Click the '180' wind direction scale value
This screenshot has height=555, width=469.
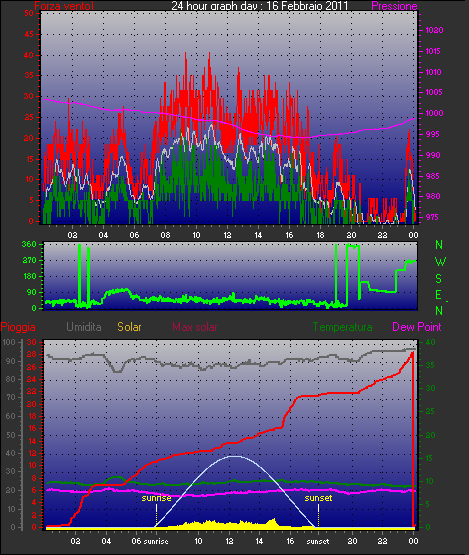pyautogui.click(x=30, y=276)
